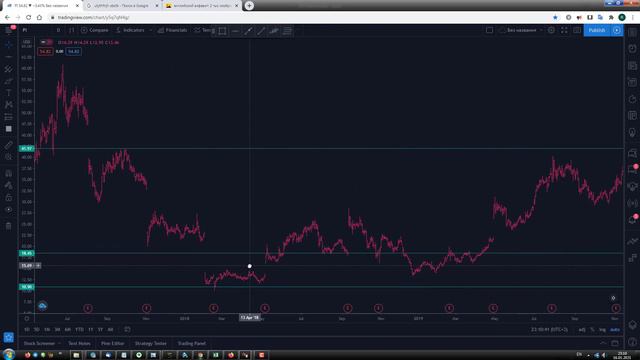Collapse the bottom panel with the chevron

pos(603,343)
